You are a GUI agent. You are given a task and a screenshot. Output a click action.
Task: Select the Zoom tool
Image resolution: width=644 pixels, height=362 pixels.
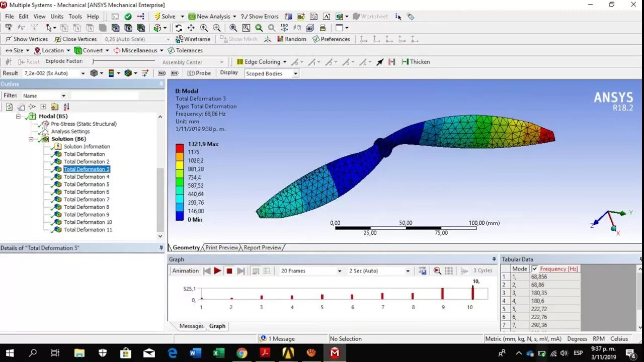pyautogui.click(x=204, y=28)
